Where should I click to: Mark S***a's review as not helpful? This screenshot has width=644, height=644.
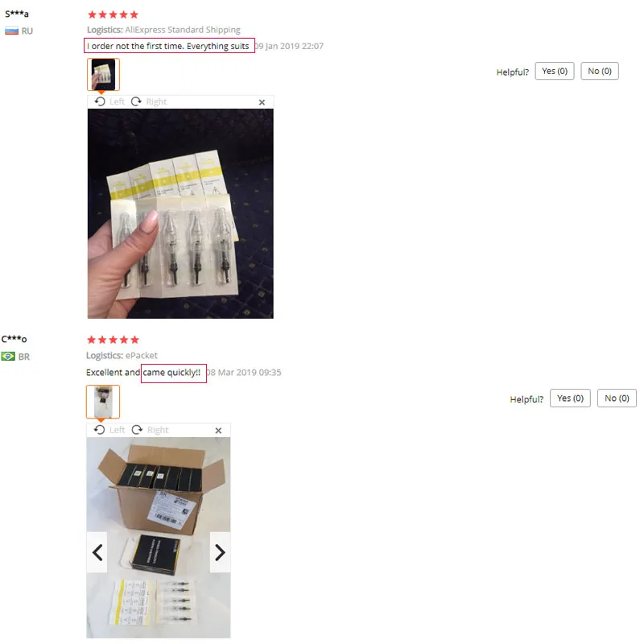pos(600,71)
